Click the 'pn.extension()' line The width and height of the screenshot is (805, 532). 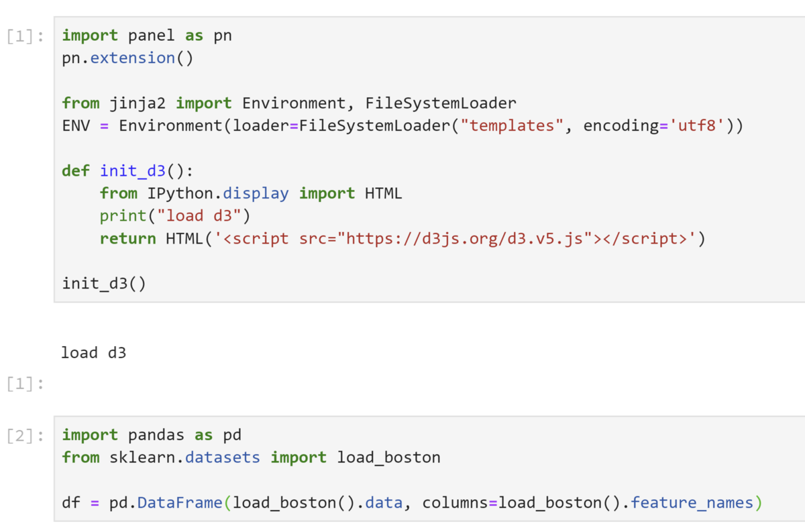[x=127, y=58]
